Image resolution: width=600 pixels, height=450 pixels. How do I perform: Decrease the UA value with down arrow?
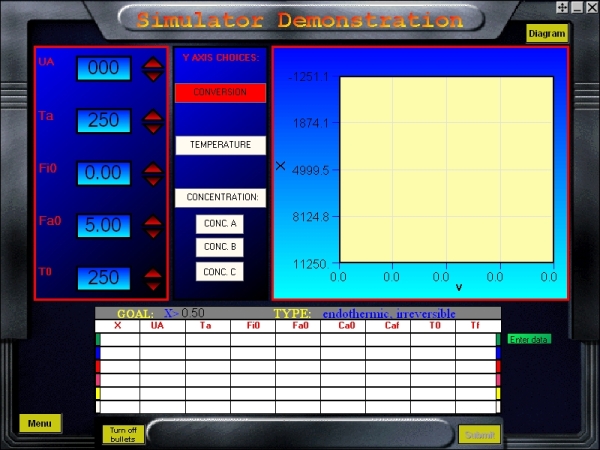153,76
